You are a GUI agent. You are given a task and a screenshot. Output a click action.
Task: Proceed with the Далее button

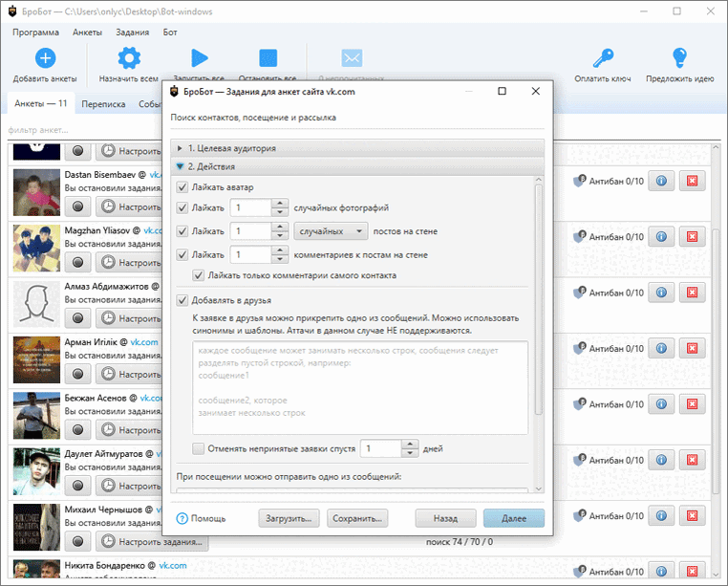pos(514,518)
